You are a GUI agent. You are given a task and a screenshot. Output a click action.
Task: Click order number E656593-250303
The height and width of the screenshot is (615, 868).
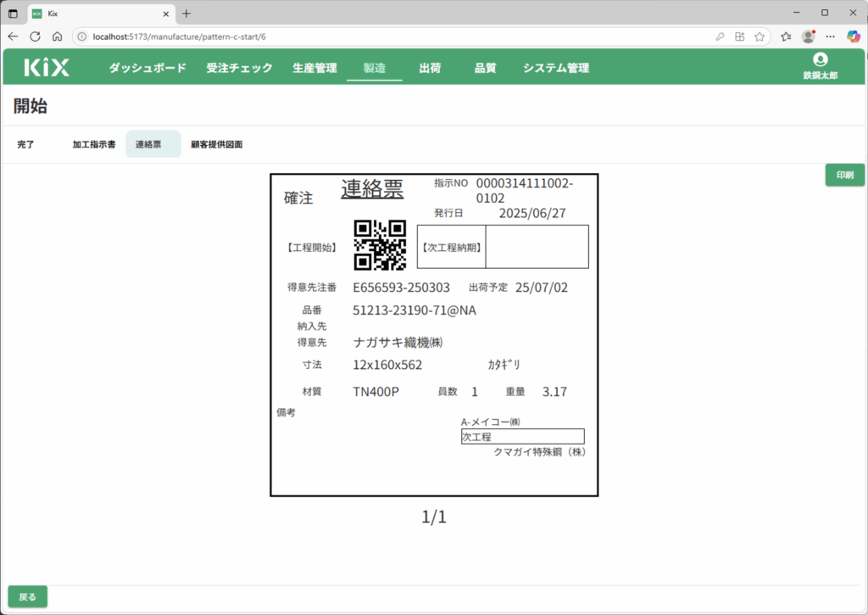click(x=401, y=288)
